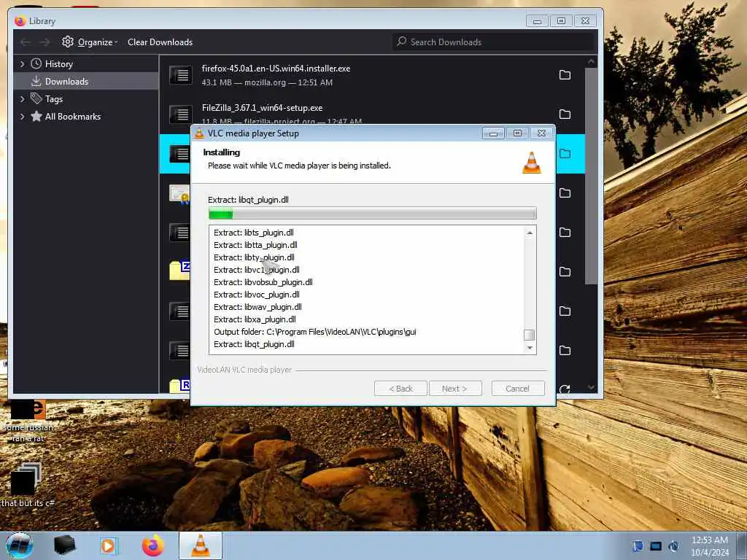This screenshot has width=747, height=560.
Task: Select log line 'Extract: libxa_plugin.dll'
Action: 255,319
